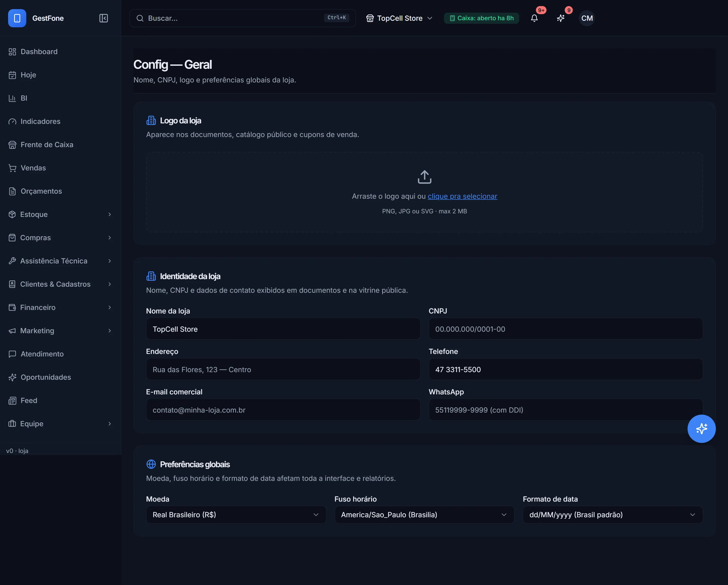Expand the Clientes & Cadastros chevron
Screen dimensions: 728x585
110,284
